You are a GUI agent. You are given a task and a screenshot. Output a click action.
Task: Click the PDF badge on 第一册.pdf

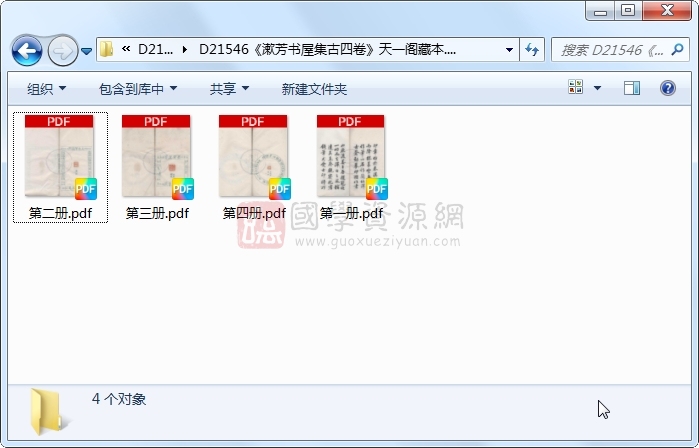(x=377, y=189)
